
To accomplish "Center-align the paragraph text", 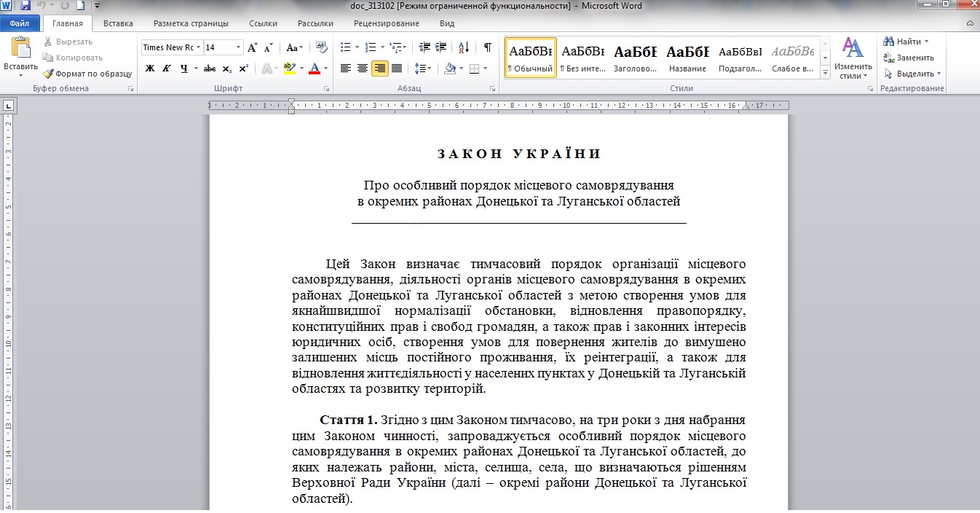I will coord(363,68).
